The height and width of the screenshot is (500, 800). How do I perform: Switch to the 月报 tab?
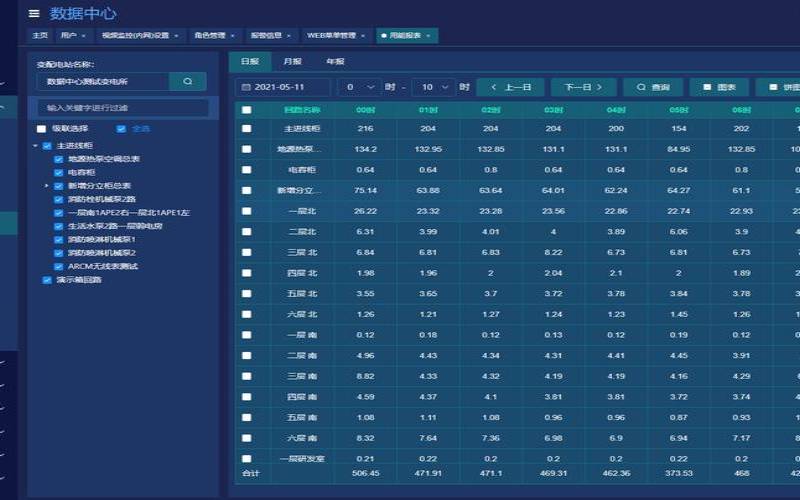pyautogui.click(x=291, y=61)
